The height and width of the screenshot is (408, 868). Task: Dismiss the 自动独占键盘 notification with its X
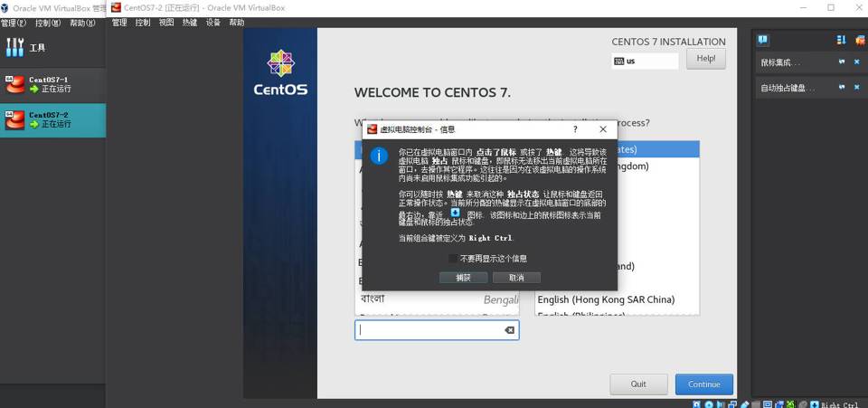(x=857, y=88)
